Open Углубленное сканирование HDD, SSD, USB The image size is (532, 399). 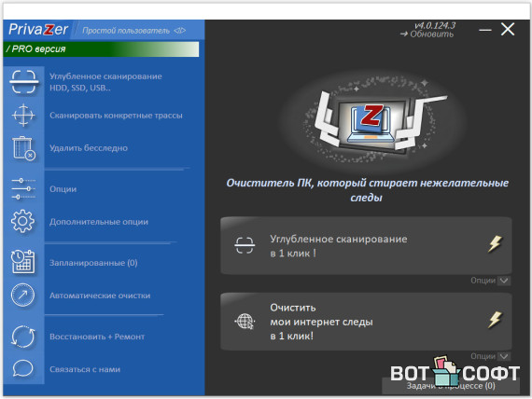click(105, 82)
